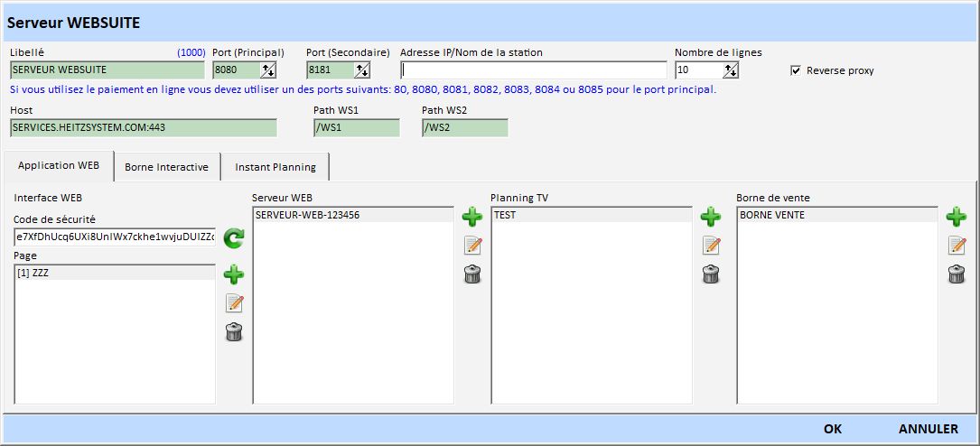Click the Port (Principal) field 8080
The image size is (980, 446).
point(237,70)
